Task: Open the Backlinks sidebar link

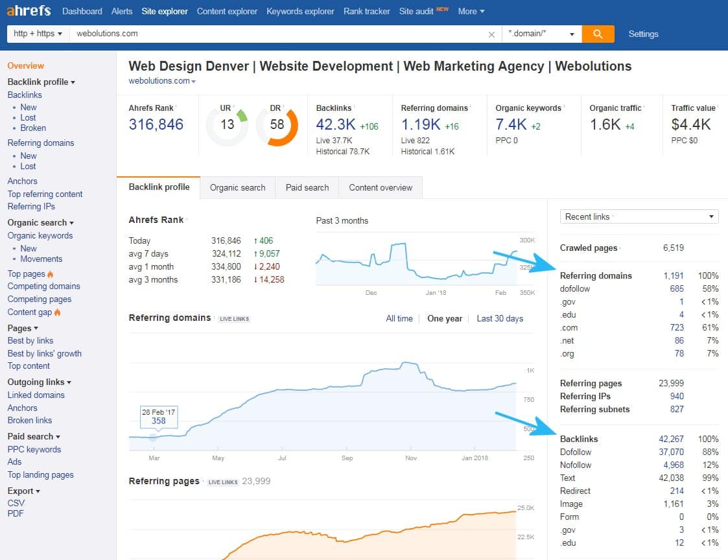Action: [x=25, y=95]
